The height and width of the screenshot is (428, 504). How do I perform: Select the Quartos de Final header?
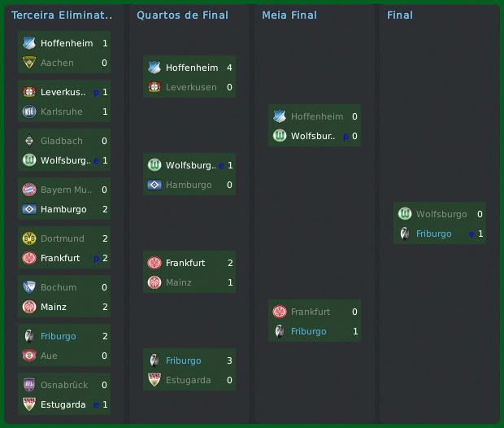[182, 15]
